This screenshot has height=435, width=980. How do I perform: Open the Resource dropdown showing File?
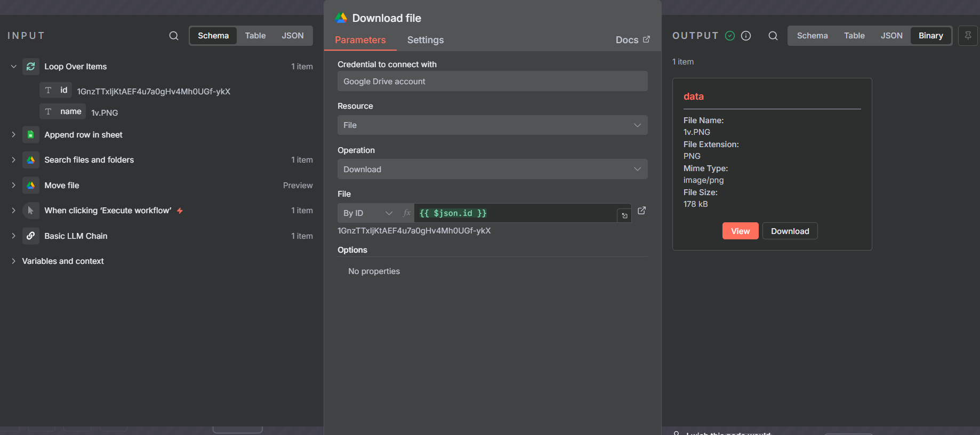pos(492,125)
